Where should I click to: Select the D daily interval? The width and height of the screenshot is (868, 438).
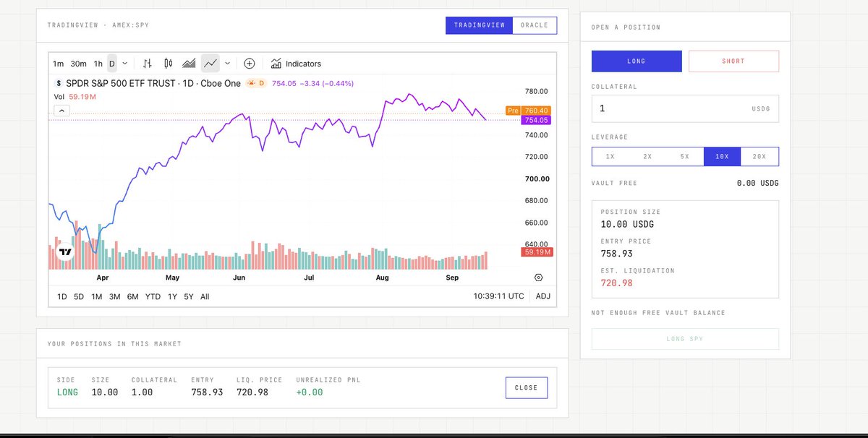click(x=112, y=64)
